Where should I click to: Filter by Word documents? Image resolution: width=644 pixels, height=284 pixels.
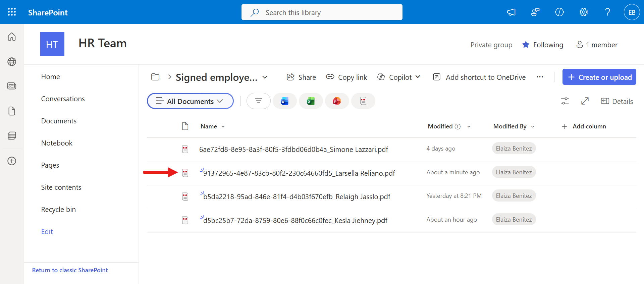point(285,101)
